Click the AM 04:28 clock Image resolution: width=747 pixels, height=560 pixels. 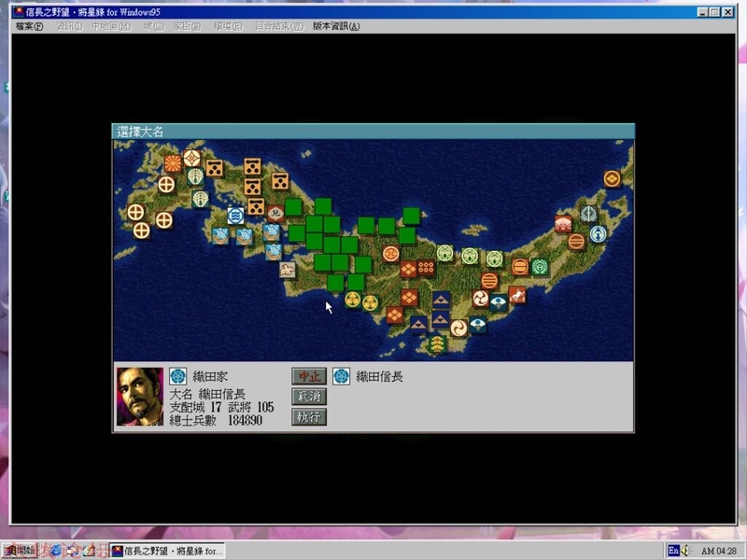(718, 551)
